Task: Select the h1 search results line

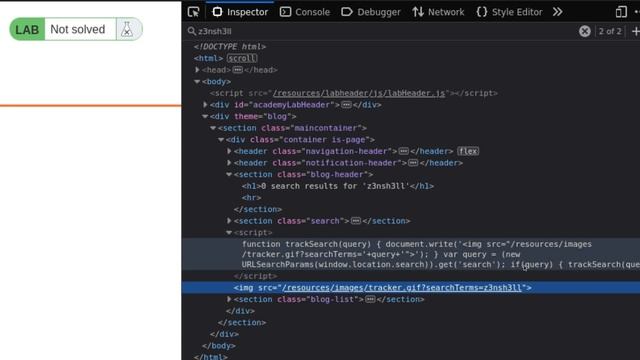Action: 338,186
